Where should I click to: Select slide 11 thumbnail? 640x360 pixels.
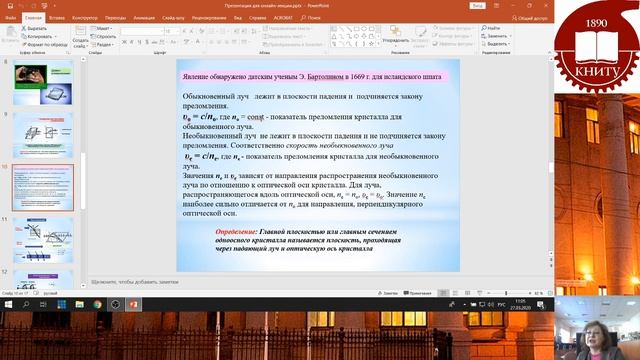pyautogui.click(x=43, y=240)
